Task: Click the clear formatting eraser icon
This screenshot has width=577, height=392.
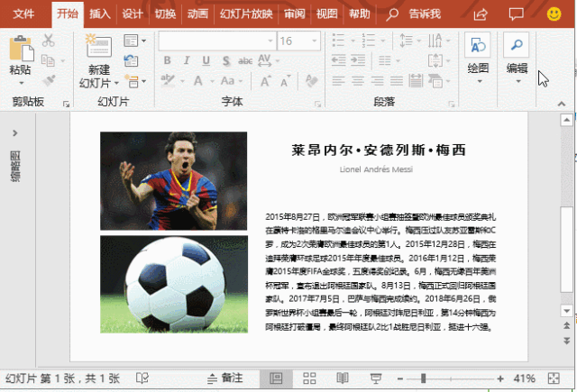Action: (311, 80)
